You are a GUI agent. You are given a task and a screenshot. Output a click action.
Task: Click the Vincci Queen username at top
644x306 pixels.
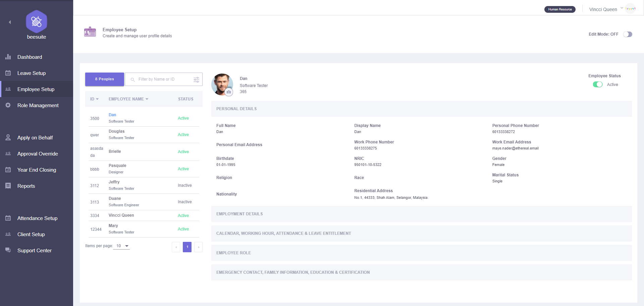tap(603, 9)
